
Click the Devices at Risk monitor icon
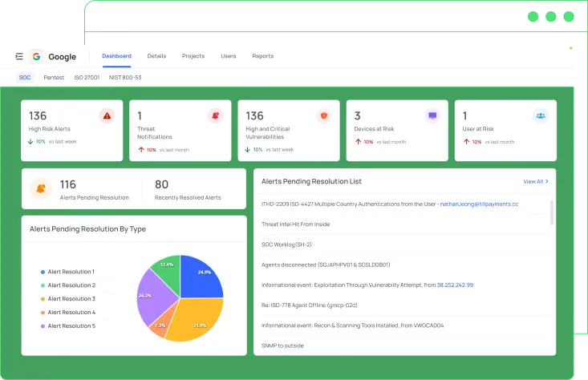point(432,116)
